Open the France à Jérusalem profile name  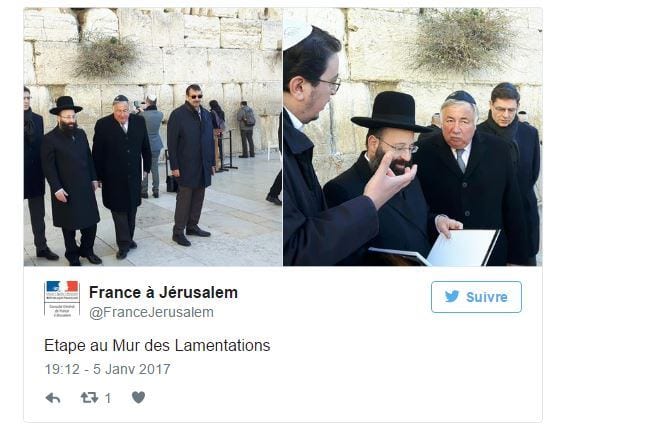coord(163,292)
